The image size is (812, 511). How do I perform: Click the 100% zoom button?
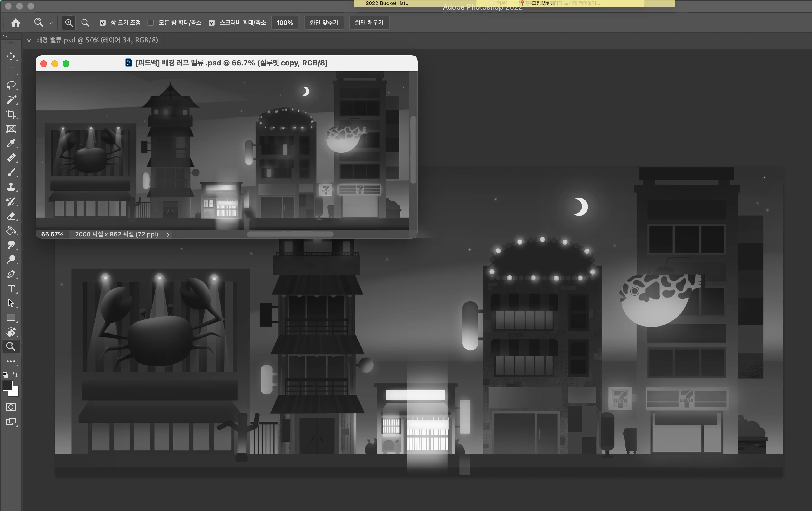coord(284,23)
